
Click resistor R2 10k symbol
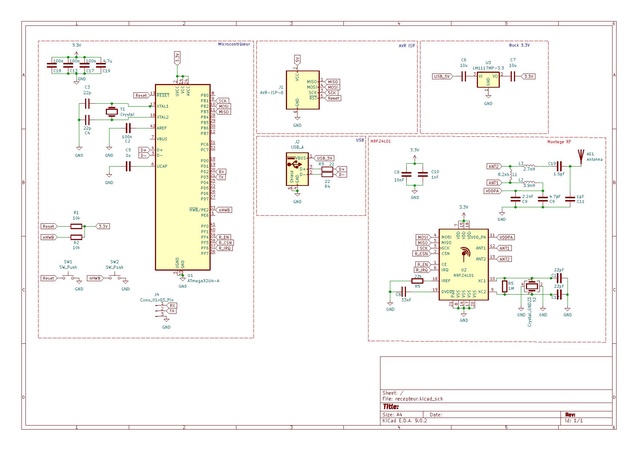point(76,237)
